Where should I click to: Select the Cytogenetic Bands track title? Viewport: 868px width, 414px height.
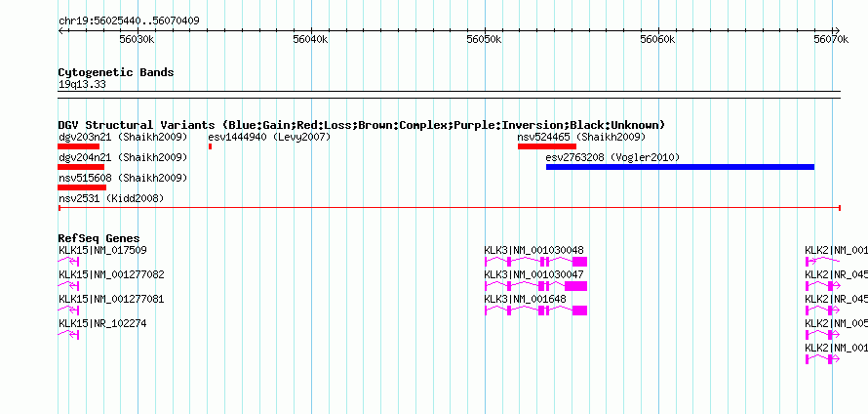click(116, 72)
